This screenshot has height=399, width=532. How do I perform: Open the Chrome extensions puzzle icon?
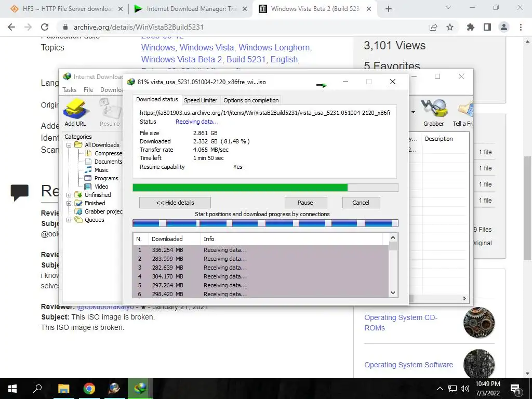coord(471,27)
